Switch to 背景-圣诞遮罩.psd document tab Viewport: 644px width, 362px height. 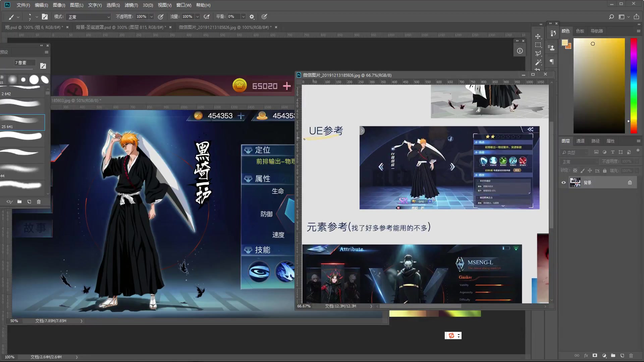pos(121,27)
